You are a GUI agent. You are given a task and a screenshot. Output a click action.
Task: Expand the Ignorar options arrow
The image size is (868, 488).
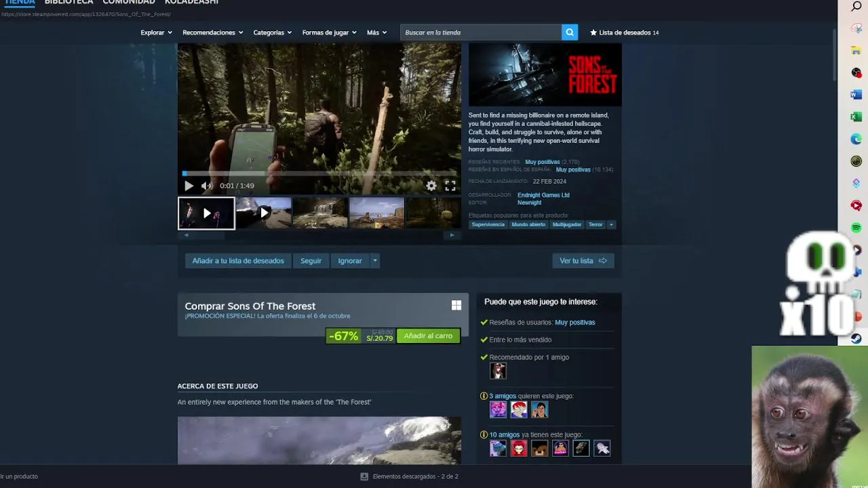point(375,261)
